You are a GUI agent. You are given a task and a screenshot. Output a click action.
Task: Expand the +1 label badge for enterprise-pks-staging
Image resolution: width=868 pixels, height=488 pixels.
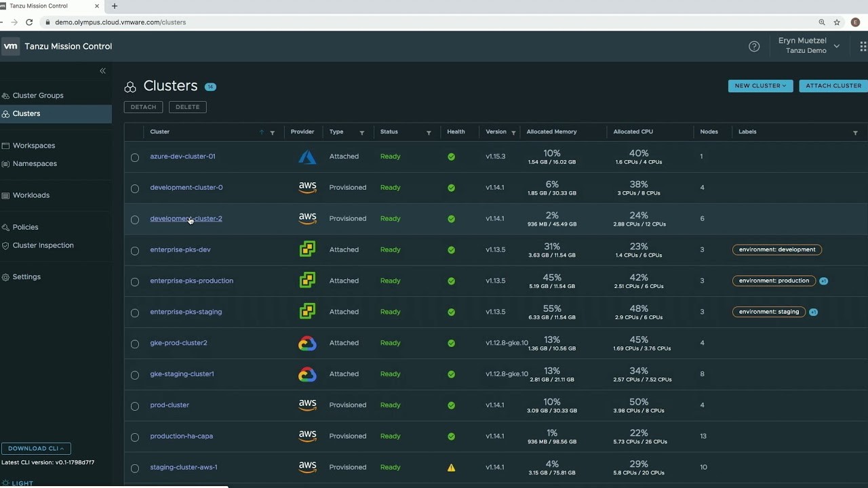[813, 312]
